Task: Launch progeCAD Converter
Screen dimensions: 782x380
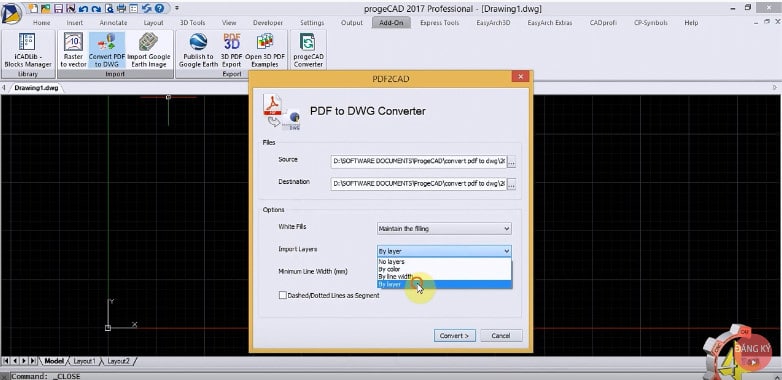Action: click(x=308, y=51)
